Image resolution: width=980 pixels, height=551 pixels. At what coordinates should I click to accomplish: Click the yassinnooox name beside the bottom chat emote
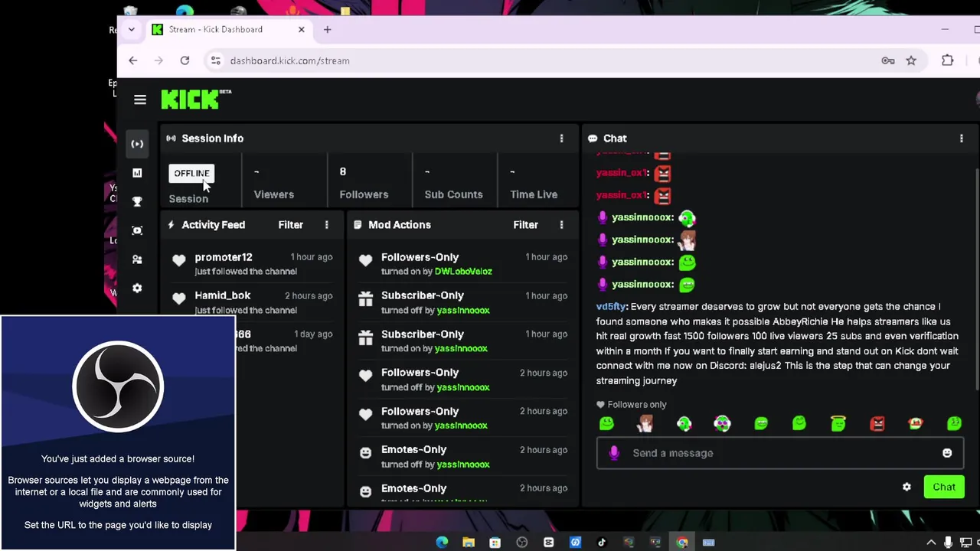coord(643,285)
